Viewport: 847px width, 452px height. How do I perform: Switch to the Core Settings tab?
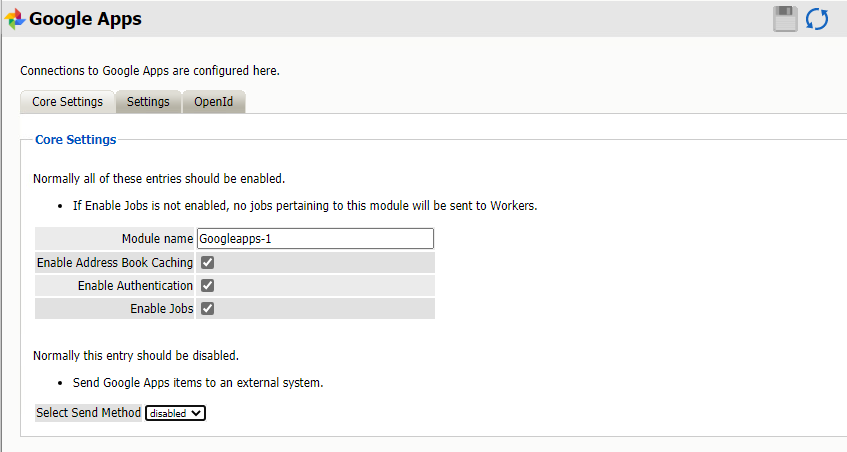coord(67,102)
